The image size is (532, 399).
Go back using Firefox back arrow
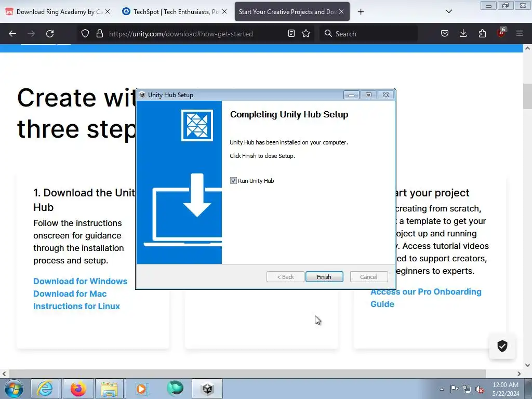pos(12,34)
